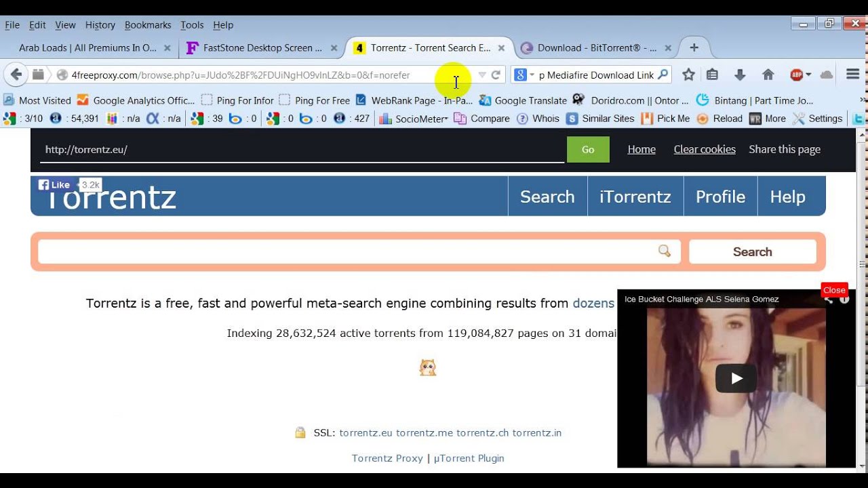
Task: Go back with the browser back arrow
Action: (x=16, y=75)
